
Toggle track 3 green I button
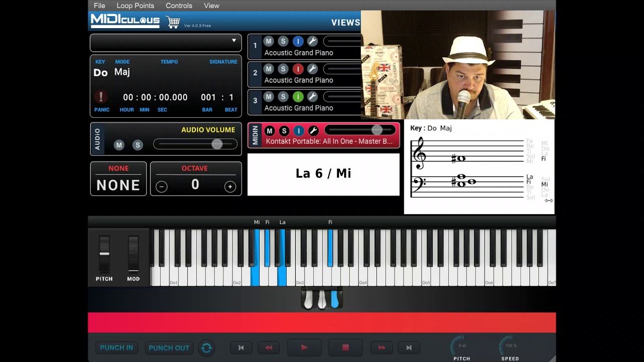tap(298, 97)
